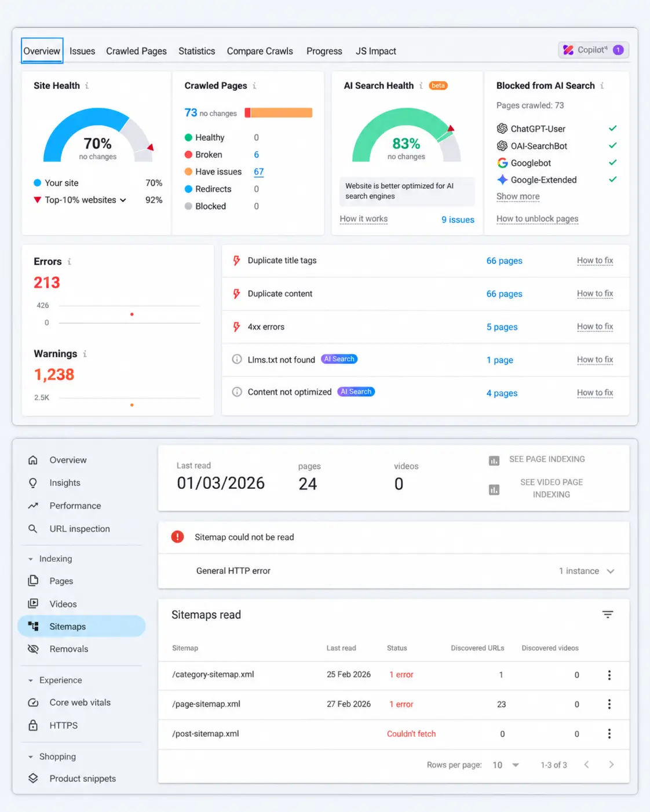
Task: Click the HTTPS lock icon
Action: 34,725
